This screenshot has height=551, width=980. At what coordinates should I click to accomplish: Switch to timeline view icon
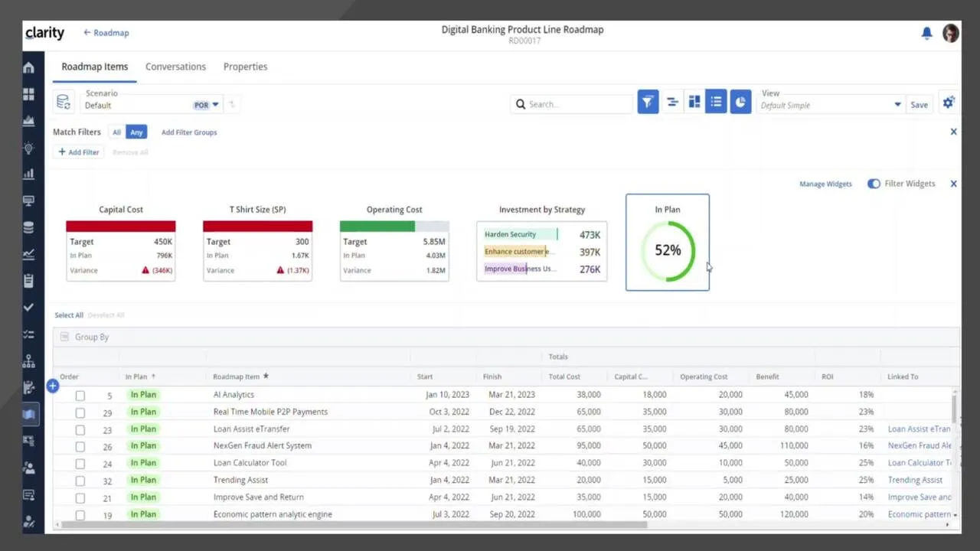pos(672,103)
